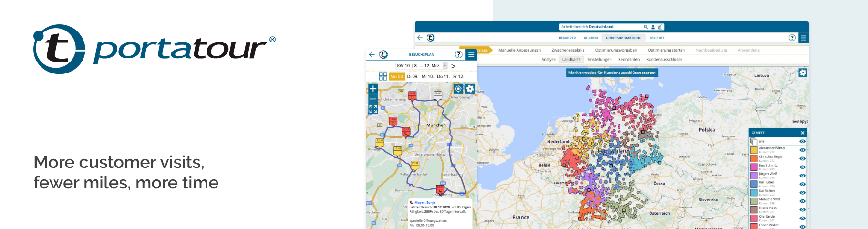Viewport: 868px width, 229px height.
Task: Hide Alexander Winter territory via eye icon
Action: click(802, 150)
